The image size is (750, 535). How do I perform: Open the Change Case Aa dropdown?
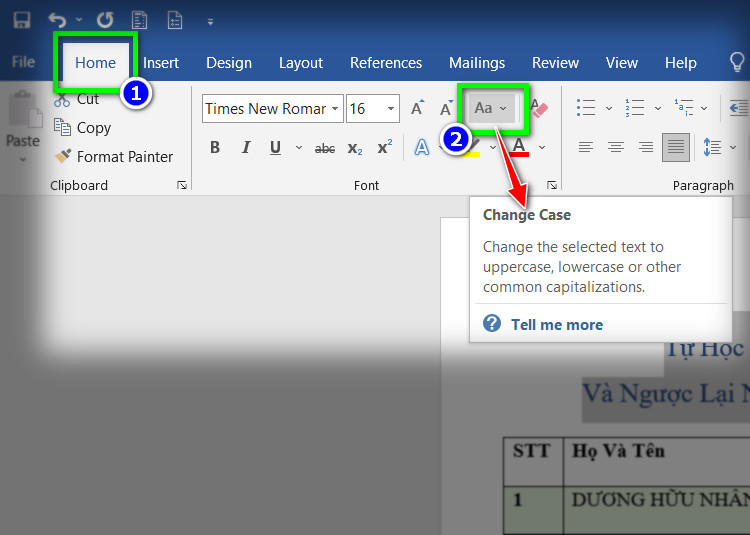click(491, 109)
